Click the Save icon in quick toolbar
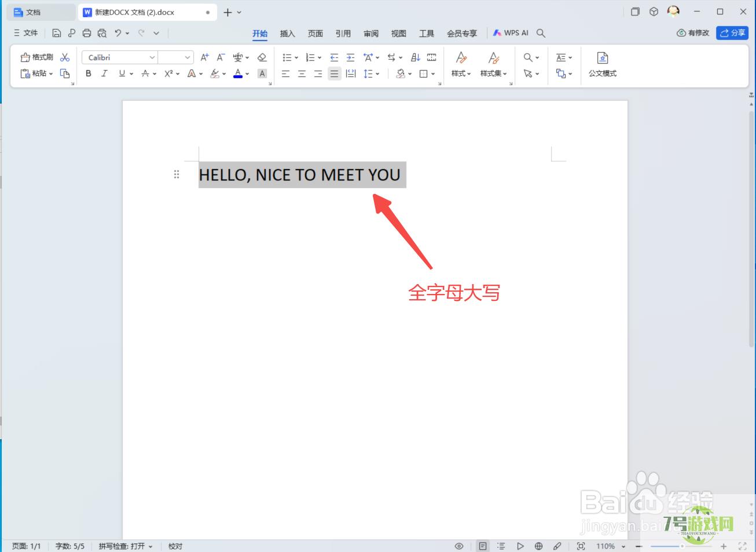This screenshot has width=756, height=552. [57, 33]
